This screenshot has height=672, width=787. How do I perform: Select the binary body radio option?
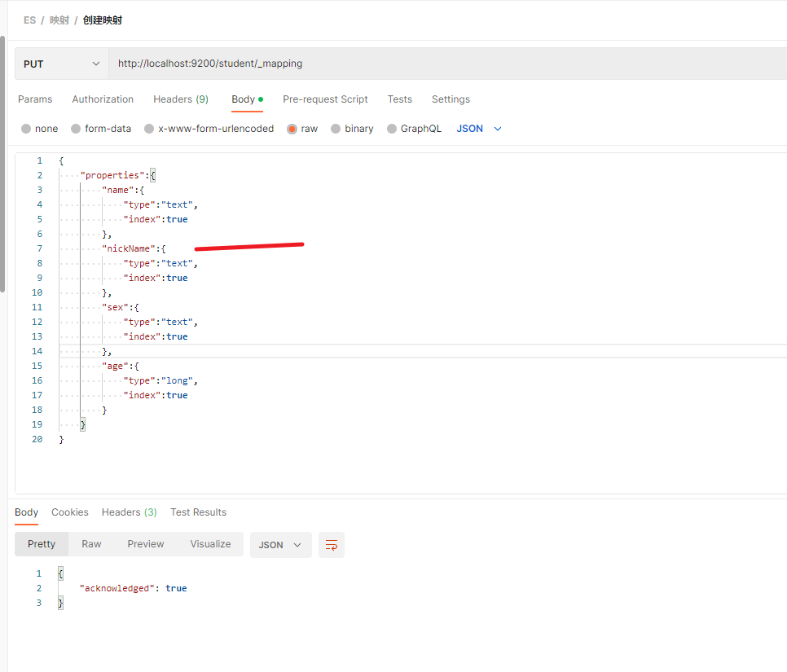coord(336,129)
